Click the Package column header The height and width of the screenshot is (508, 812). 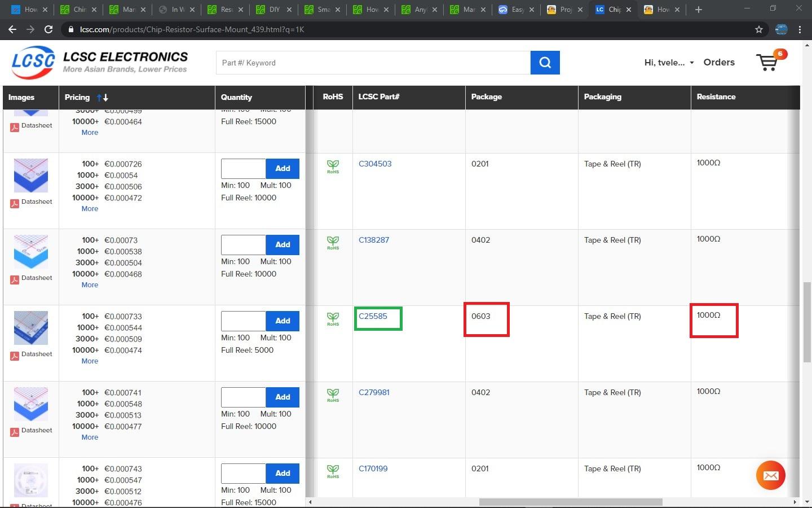(487, 97)
